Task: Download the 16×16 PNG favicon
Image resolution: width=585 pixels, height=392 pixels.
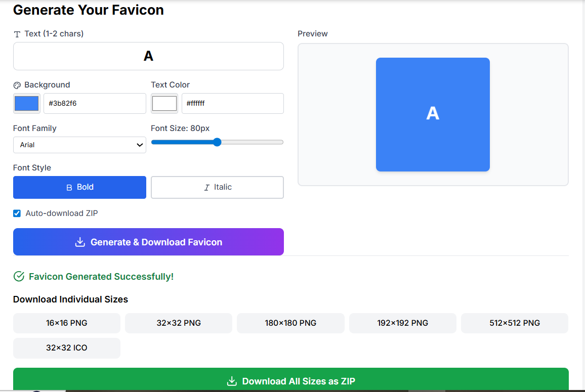Action: pyautogui.click(x=66, y=323)
